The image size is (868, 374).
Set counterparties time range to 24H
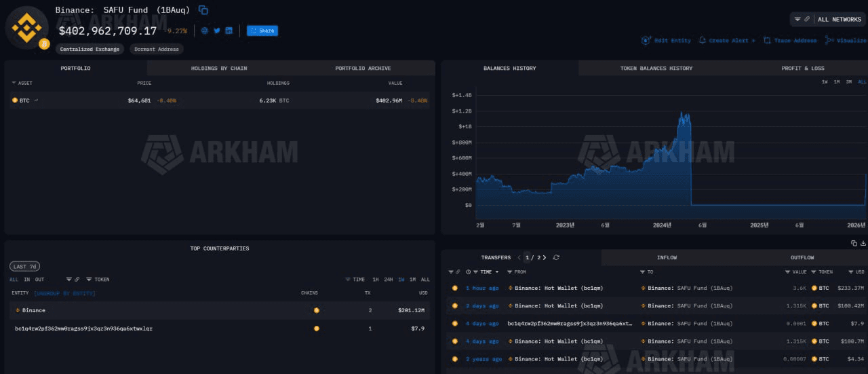click(x=389, y=280)
